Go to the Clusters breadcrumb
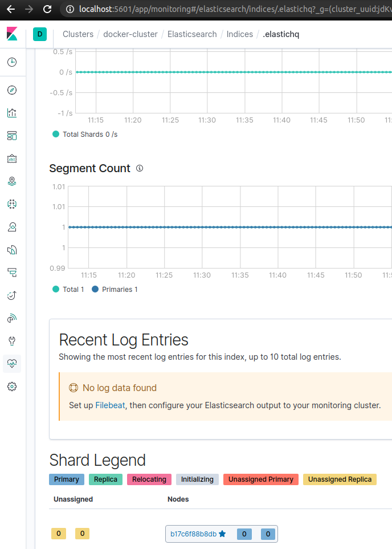This screenshot has height=549, width=392. [78, 34]
